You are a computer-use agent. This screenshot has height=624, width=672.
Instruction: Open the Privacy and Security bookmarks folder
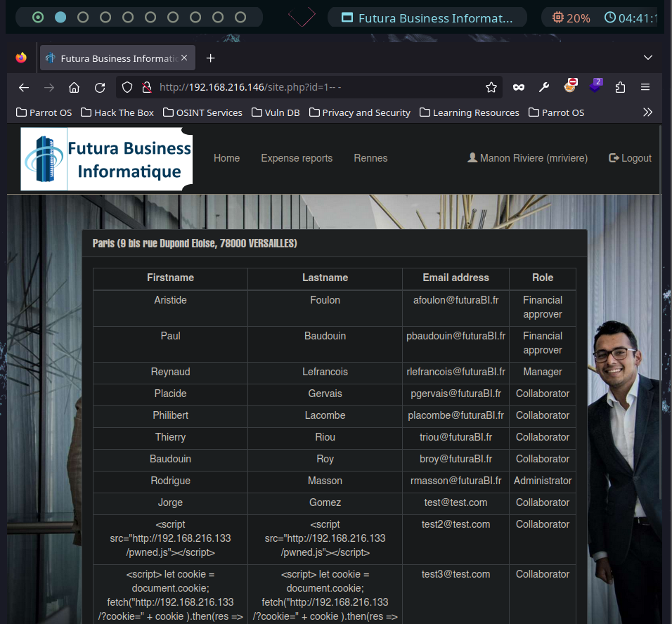coord(360,112)
